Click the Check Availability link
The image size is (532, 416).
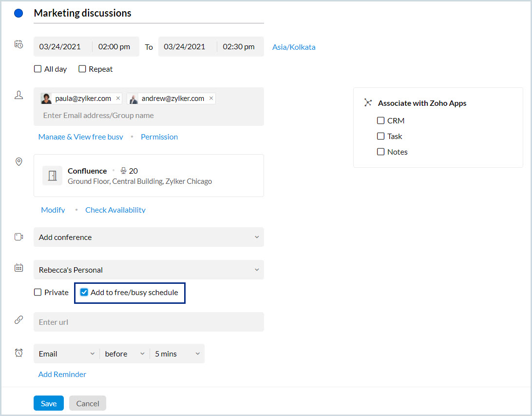pyautogui.click(x=115, y=210)
